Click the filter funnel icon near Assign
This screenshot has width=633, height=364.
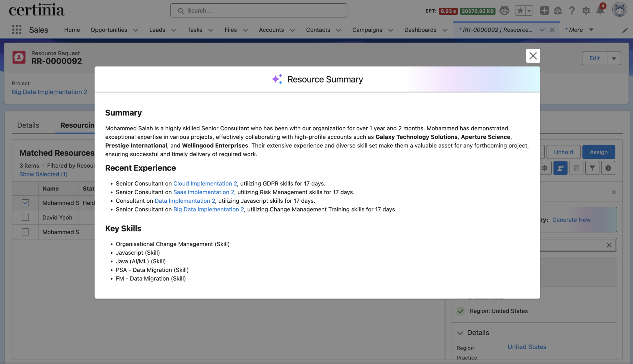592,168
